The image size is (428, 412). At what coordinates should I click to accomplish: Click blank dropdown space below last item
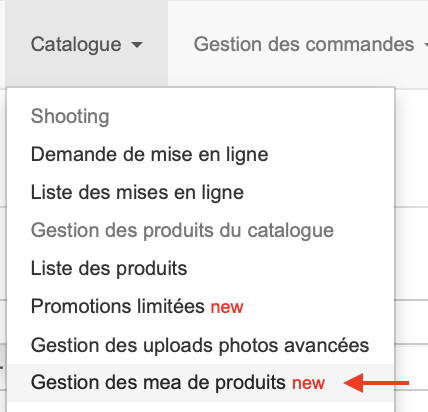point(200,407)
